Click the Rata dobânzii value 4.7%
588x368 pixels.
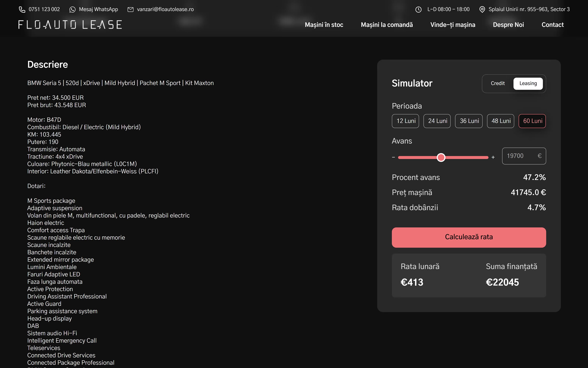point(537,208)
